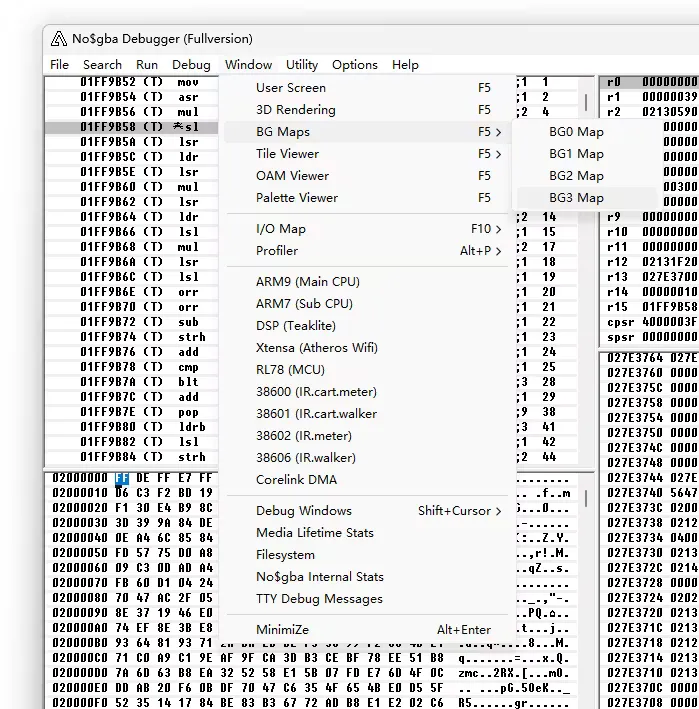Choose BG0 Map in the submenu
Viewport: 699px width, 709px height.
pyautogui.click(x=576, y=132)
